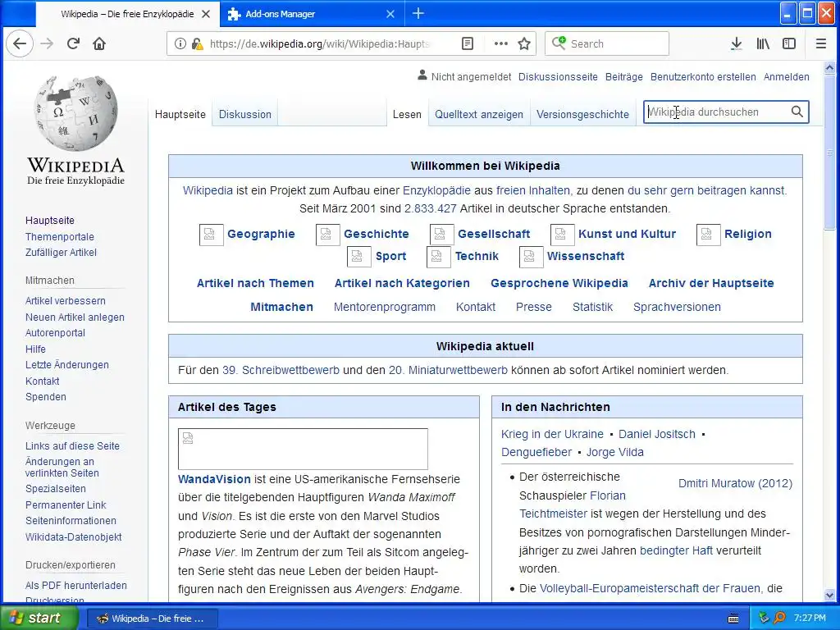The image size is (840, 630).
Task: Click the vertical scrollbar thumb
Action: (830, 152)
